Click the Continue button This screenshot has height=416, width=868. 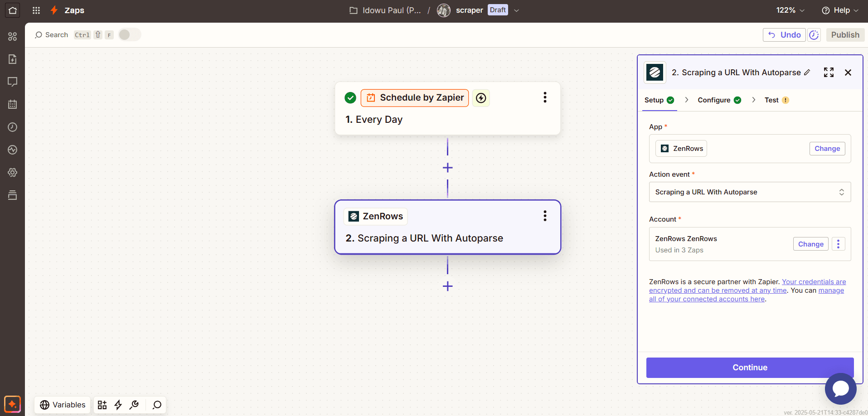pyautogui.click(x=750, y=368)
